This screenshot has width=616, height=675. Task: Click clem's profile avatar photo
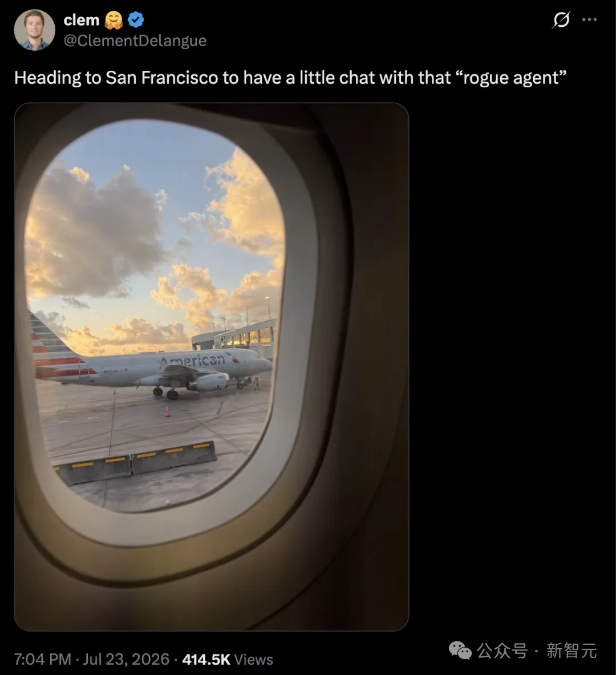[x=34, y=30]
